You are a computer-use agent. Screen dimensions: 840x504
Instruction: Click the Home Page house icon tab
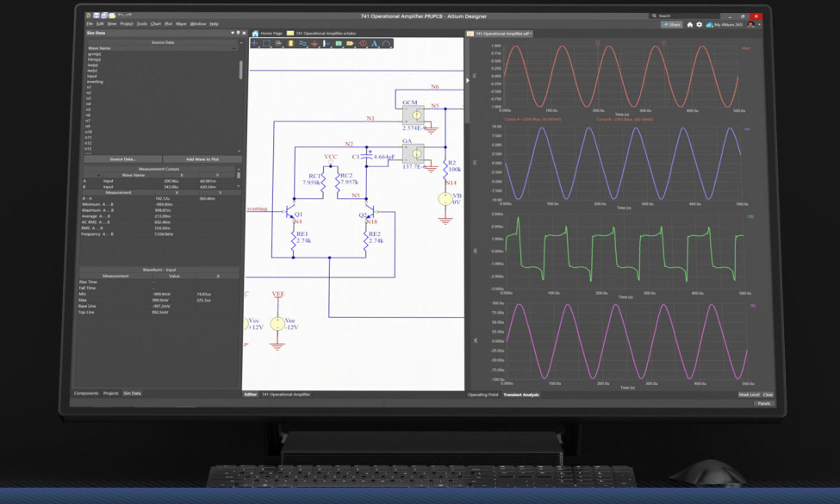(x=256, y=34)
